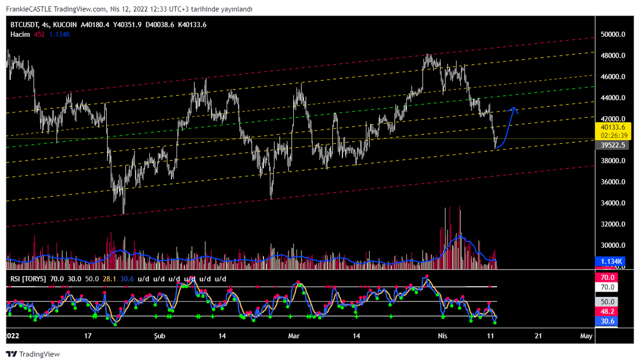Click Mar month label on time axis
The height and width of the screenshot is (364, 640).
pyautogui.click(x=294, y=336)
